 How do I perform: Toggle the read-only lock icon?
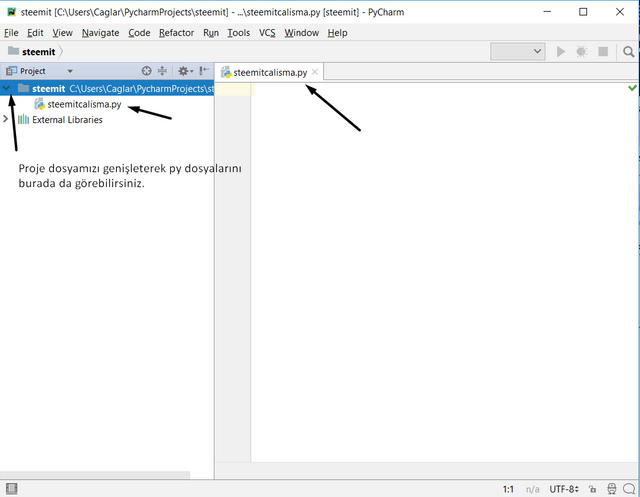pos(592,489)
